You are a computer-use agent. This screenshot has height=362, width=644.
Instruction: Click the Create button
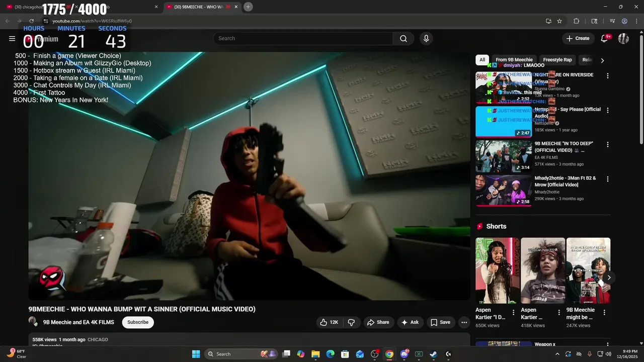(578, 39)
